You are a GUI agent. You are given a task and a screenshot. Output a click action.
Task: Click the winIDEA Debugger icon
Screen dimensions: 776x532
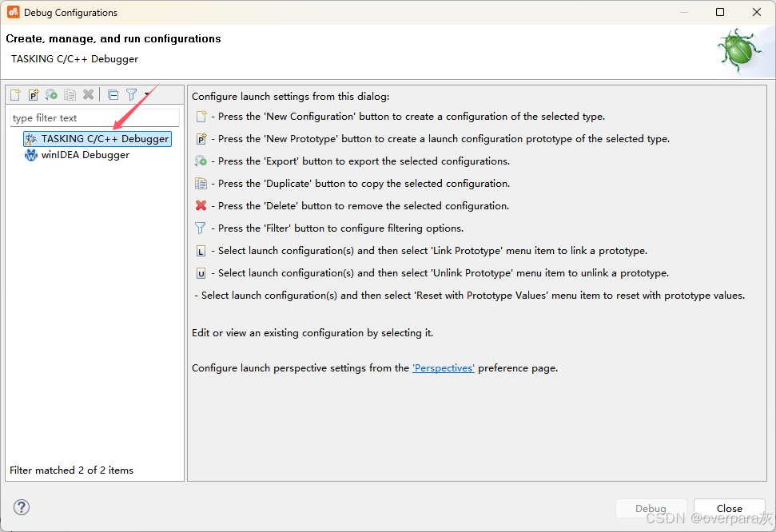(30, 155)
